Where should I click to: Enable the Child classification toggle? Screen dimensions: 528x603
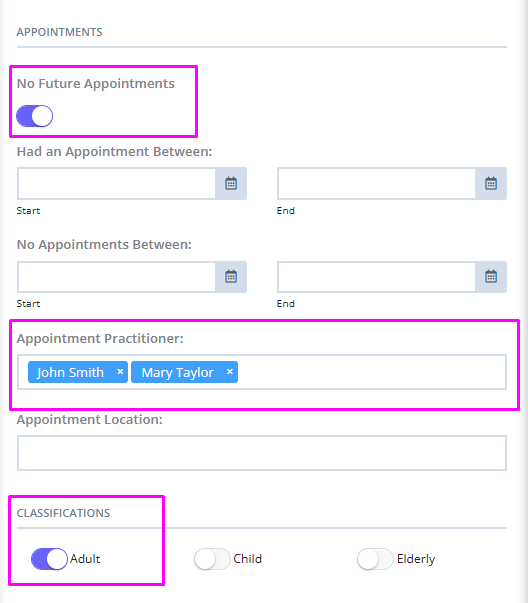[212, 559]
